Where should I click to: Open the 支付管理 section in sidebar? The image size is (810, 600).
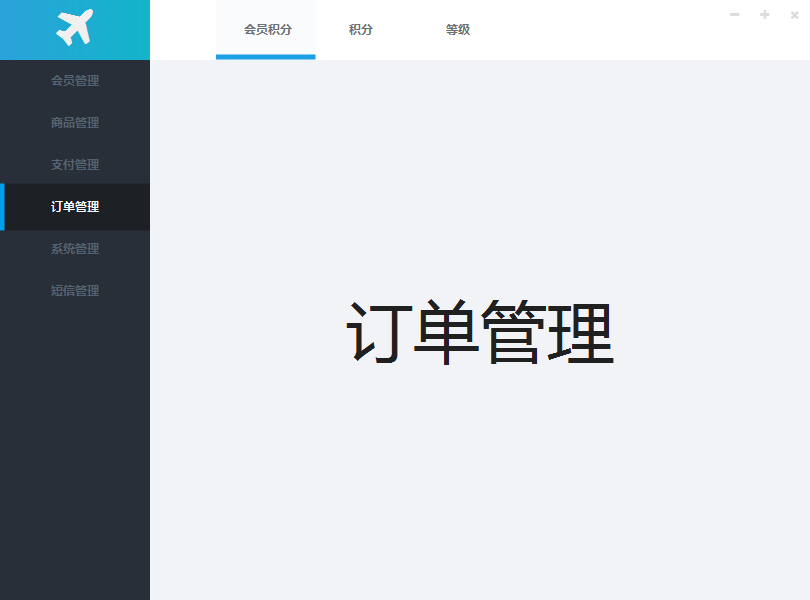75,164
